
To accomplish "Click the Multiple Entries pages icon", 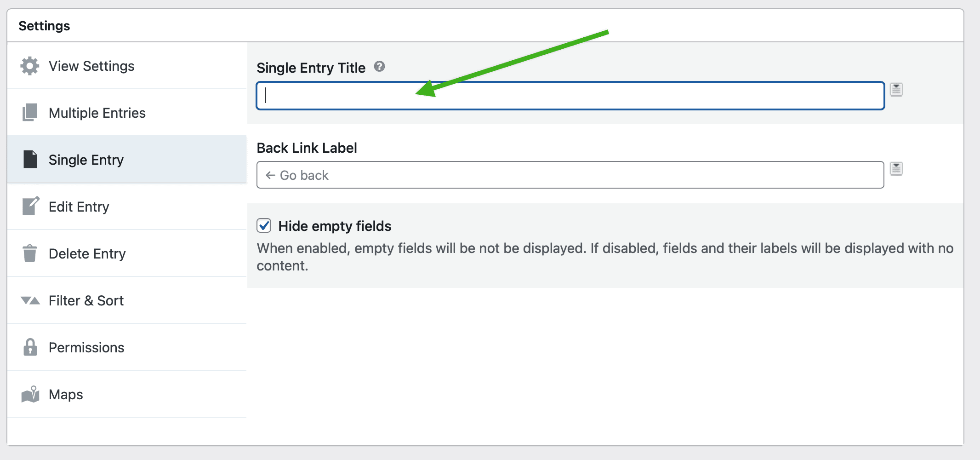I will coord(30,113).
